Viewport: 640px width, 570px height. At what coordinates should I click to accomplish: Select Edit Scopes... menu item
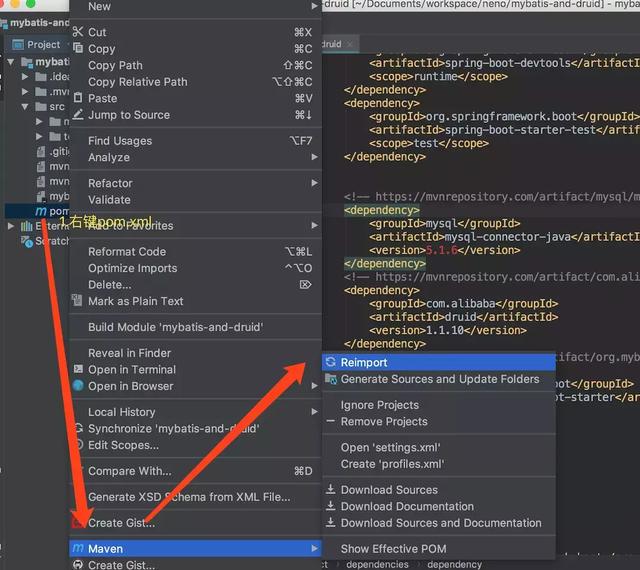(196, 445)
